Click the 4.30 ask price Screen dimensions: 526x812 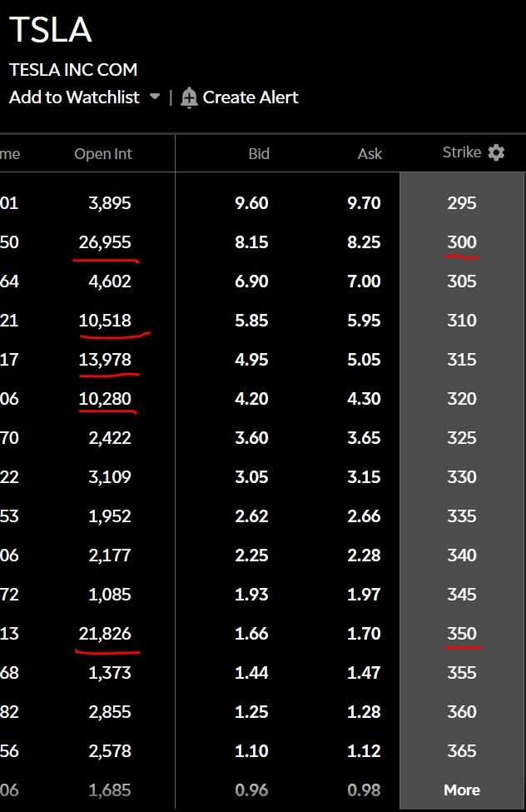(x=364, y=399)
